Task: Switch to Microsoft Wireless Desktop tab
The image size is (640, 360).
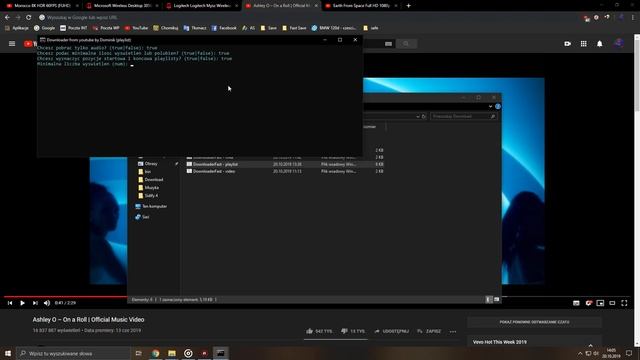Action: click(122, 6)
